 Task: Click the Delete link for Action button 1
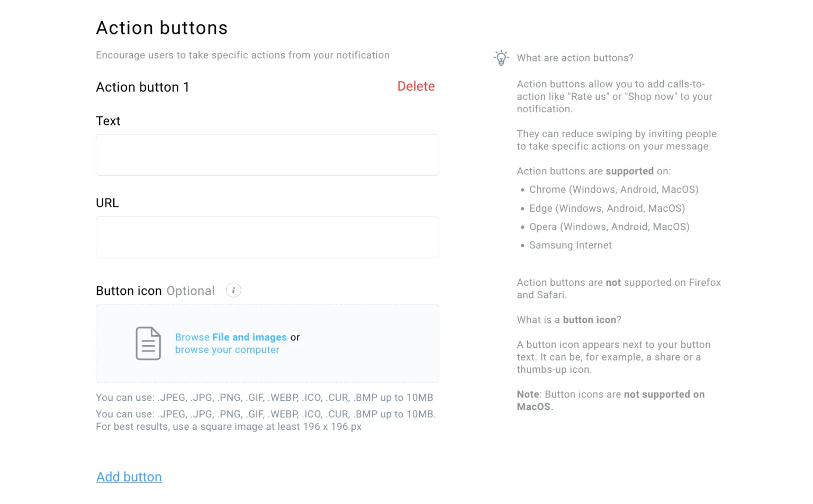416,86
